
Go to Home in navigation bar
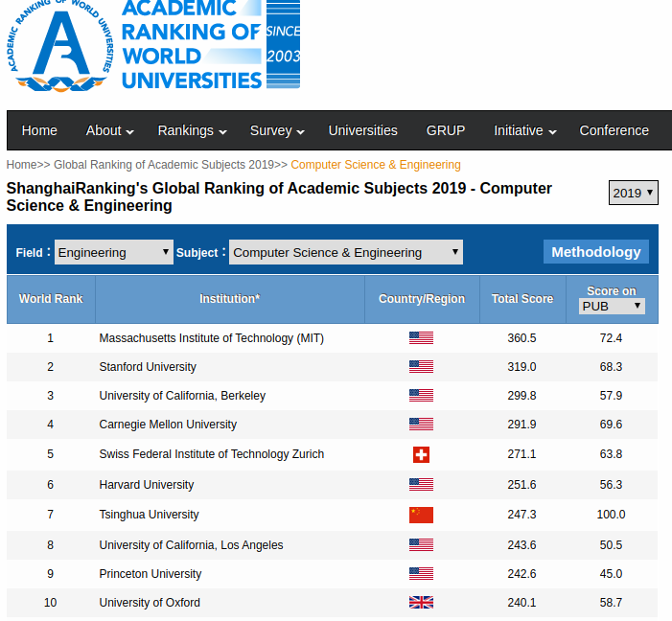pos(39,130)
